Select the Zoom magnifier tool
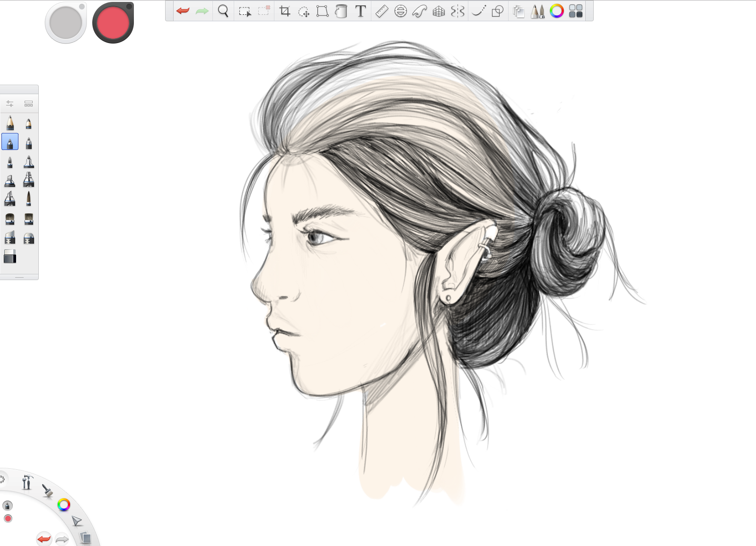The height and width of the screenshot is (546, 756). coord(223,11)
